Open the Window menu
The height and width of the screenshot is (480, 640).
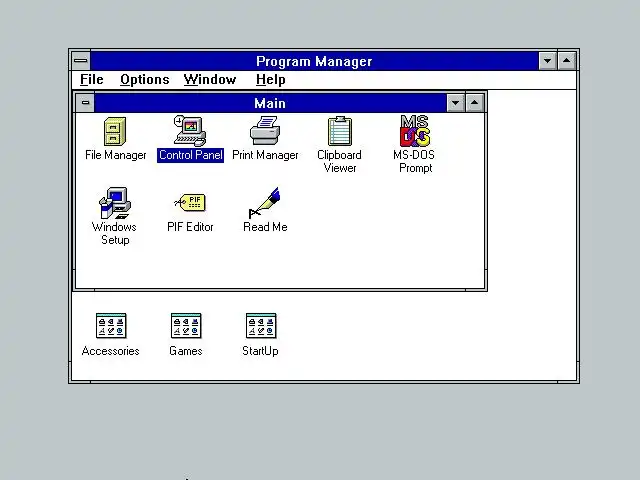[210, 80]
